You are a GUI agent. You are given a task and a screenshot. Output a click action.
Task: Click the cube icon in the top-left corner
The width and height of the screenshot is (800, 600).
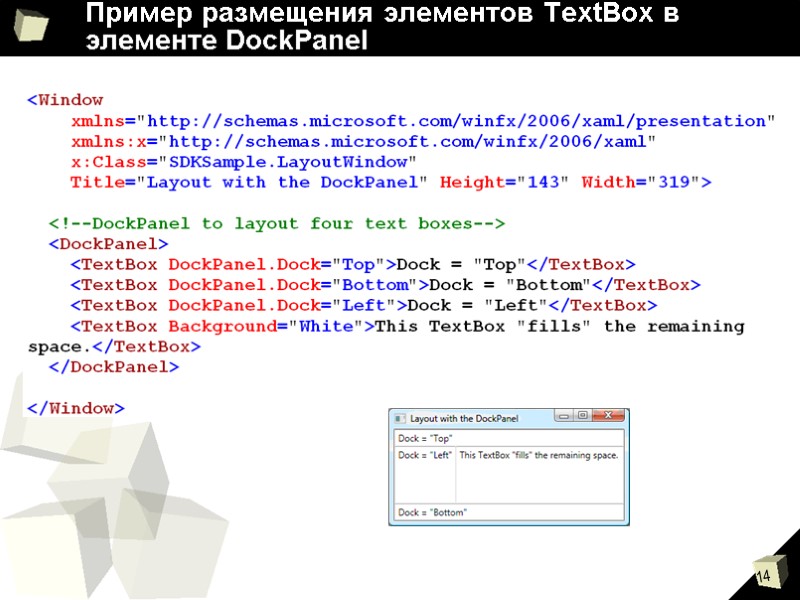pos(30,27)
